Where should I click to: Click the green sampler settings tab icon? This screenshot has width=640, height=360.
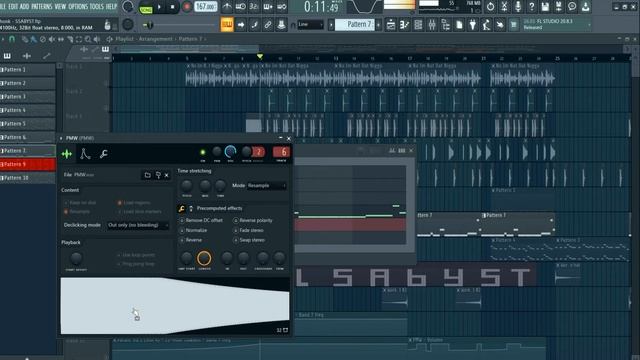[67, 154]
